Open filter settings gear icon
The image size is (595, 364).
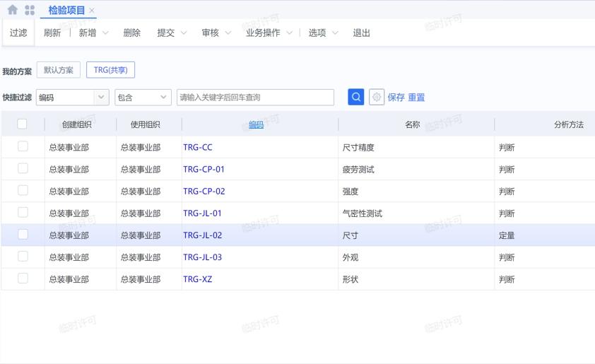(377, 97)
